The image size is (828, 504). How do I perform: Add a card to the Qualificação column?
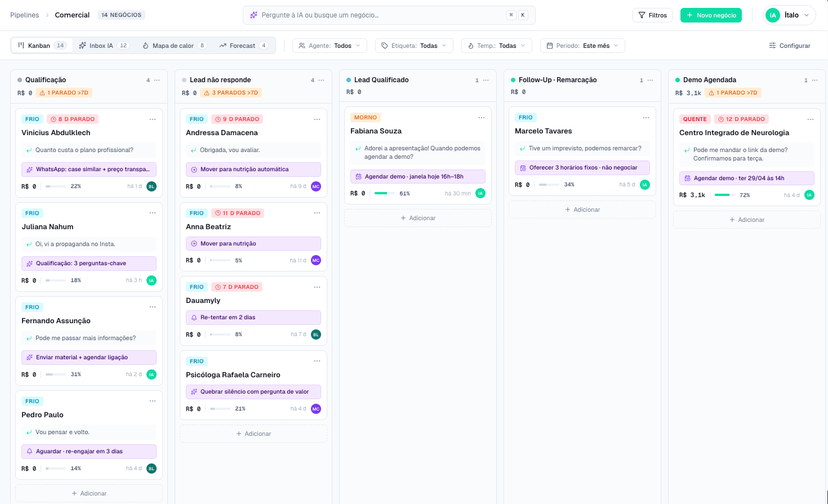point(89,493)
